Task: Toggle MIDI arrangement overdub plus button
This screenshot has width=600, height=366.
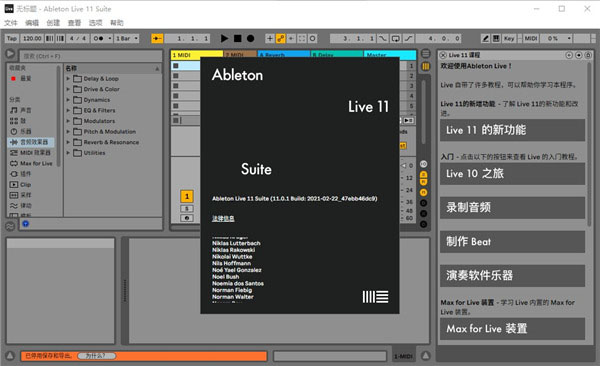Action: pyautogui.click(x=270, y=38)
